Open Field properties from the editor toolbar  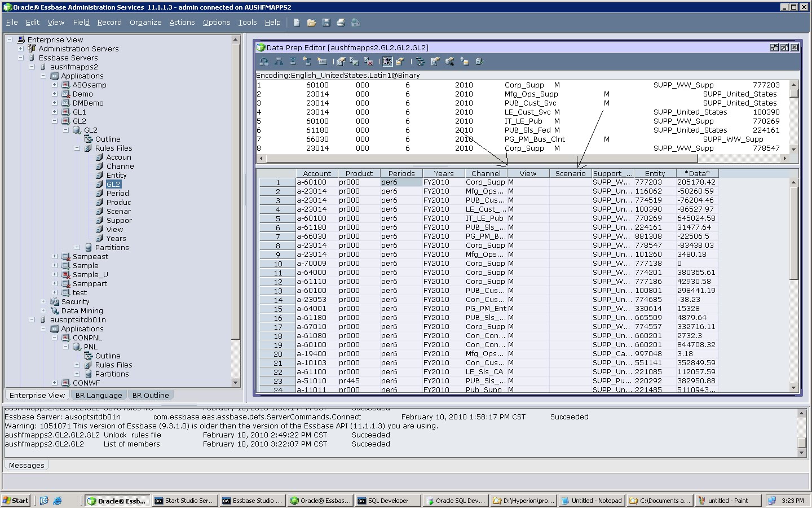[341, 62]
